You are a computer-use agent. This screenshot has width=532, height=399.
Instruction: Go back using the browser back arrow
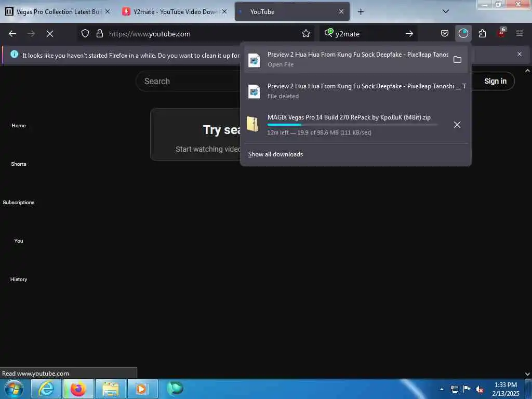click(x=12, y=34)
